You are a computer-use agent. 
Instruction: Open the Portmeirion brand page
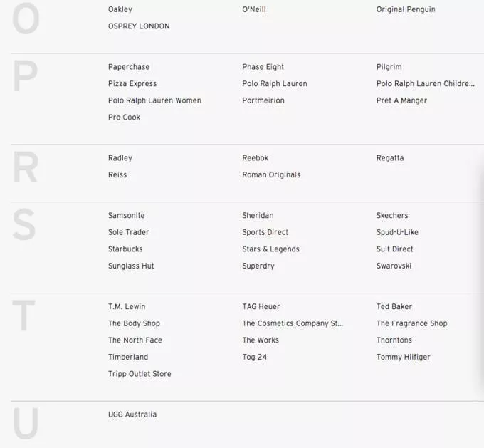coord(263,100)
